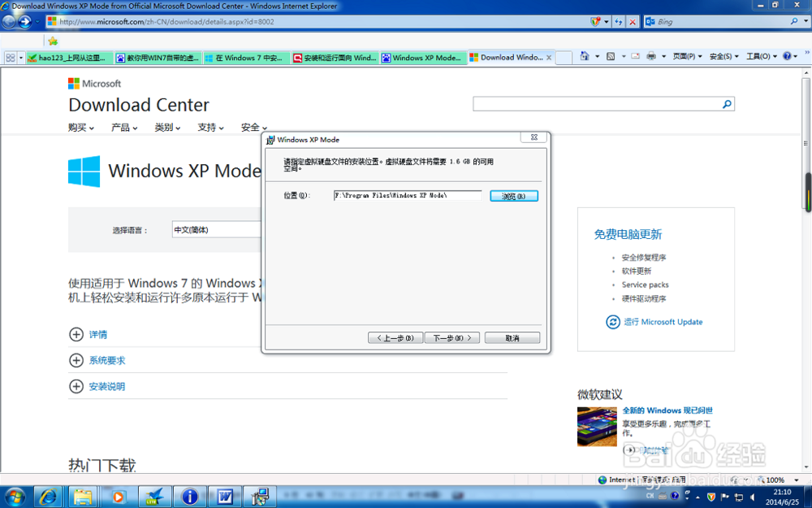Close the Download Windo tab
Image resolution: width=812 pixels, height=508 pixels.
549,58
